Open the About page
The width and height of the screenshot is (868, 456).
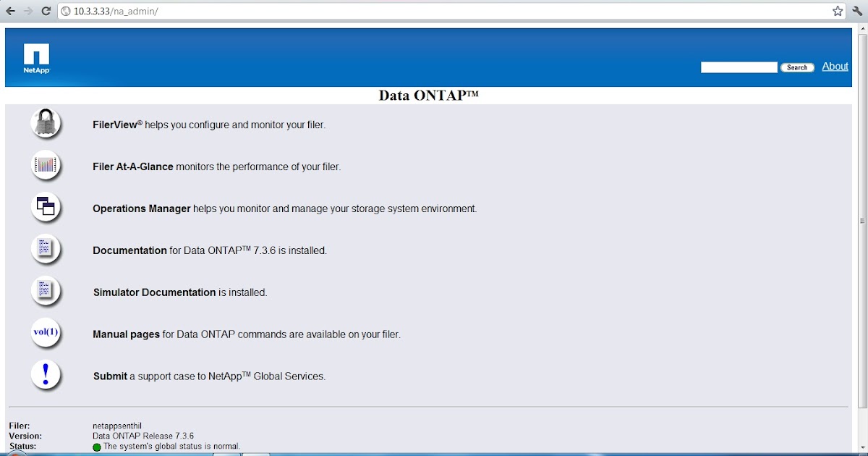(x=835, y=66)
